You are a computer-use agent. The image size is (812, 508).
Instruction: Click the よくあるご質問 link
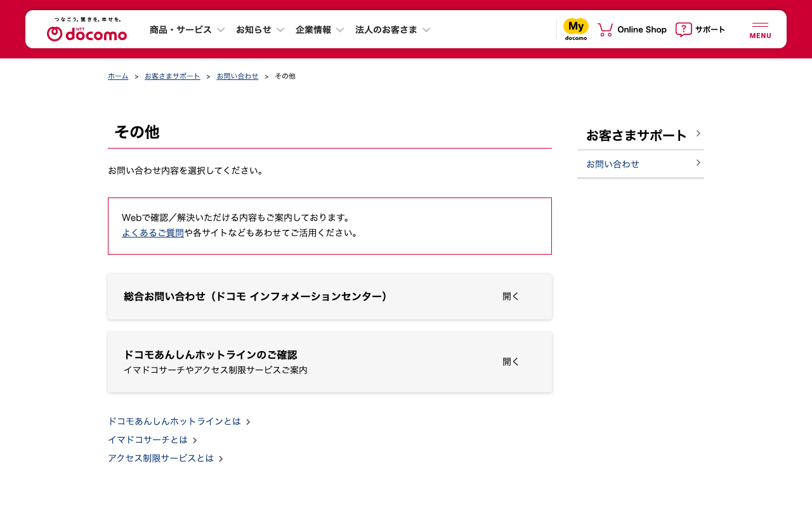point(153,233)
